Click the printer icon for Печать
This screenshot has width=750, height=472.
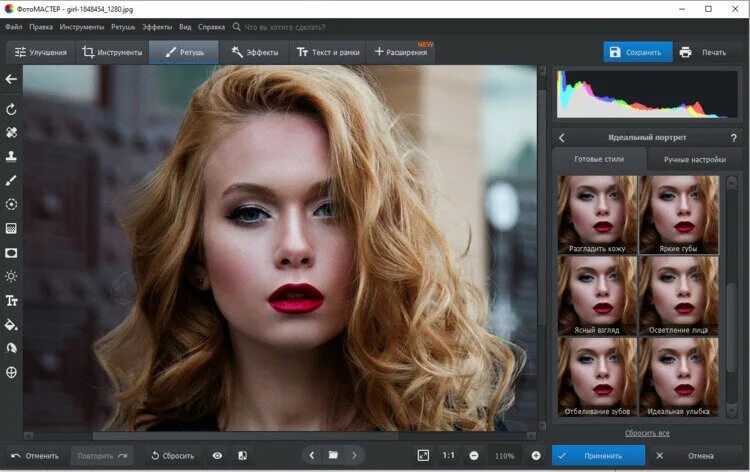pos(685,52)
